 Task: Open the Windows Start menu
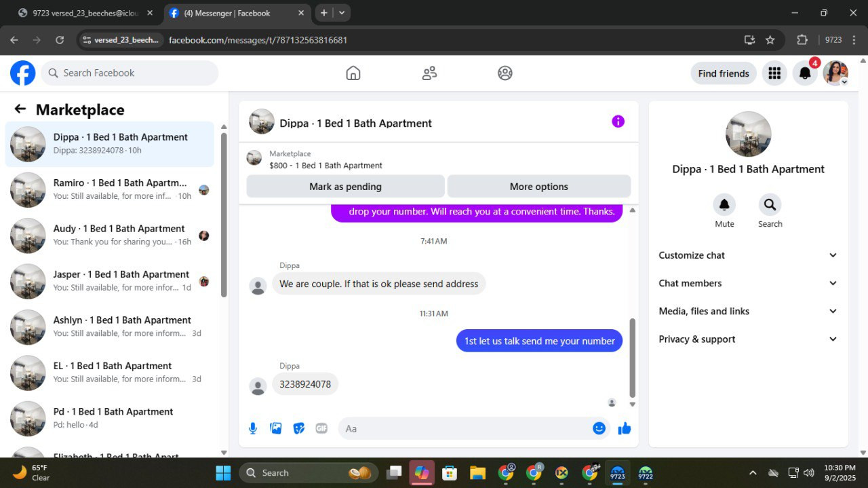223,472
